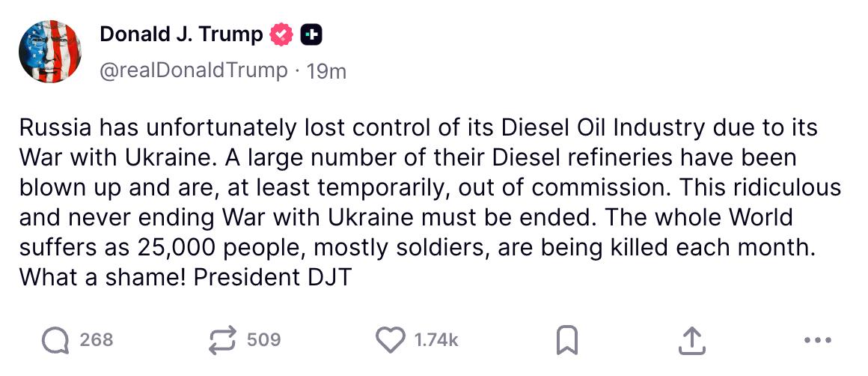Click the dark plus badge beside the name
The height and width of the screenshot is (376, 868).
click(311, 36)
